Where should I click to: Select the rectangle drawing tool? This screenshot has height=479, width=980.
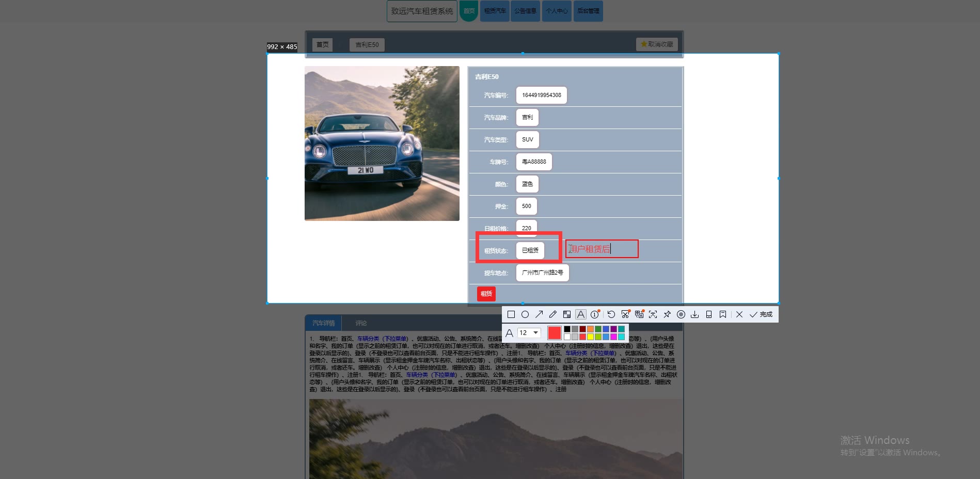tap(511, 314)
